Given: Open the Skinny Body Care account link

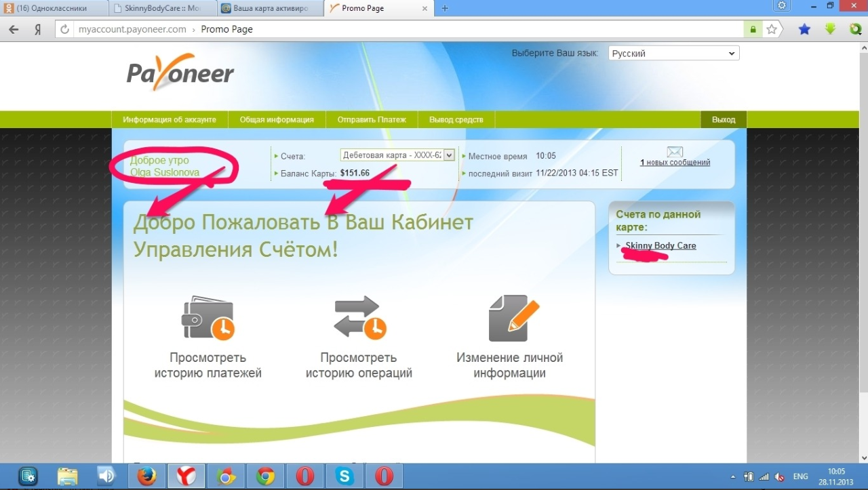Looking at the screenshot, I should tap(660, 245).
